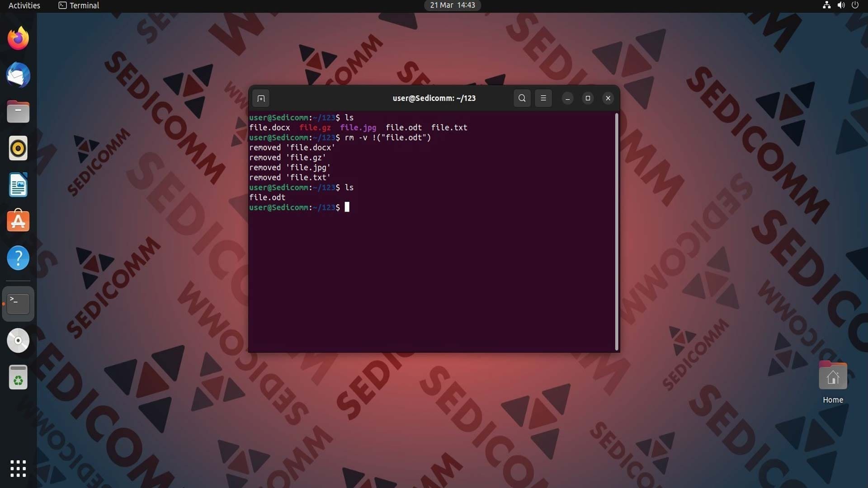Viewport: 868px width, 488px height.
Task: Open the Help application
Action: tap(18, 258)
